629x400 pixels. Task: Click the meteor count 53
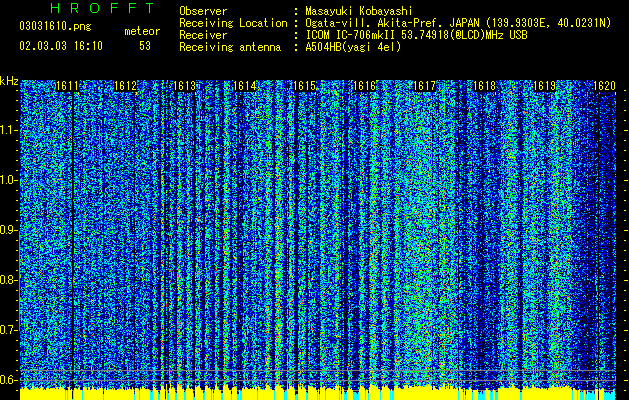pyautogui.click(x=145, y=46)
